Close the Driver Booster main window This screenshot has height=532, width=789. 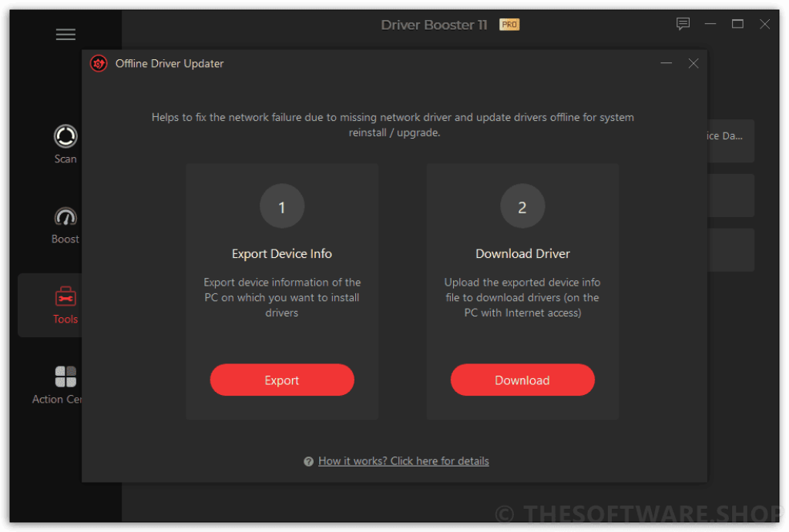tap(765, 24)
